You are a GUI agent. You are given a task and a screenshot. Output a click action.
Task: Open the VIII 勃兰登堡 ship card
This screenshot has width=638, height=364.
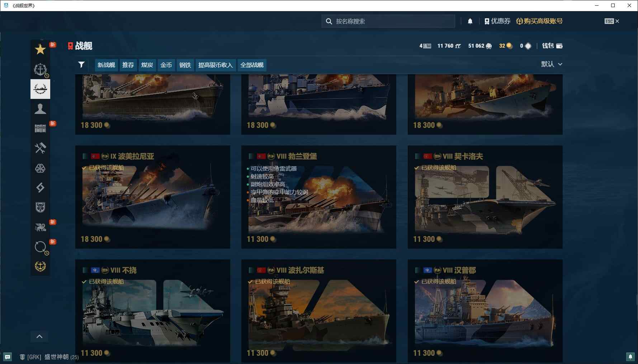[x=319, y=197]
